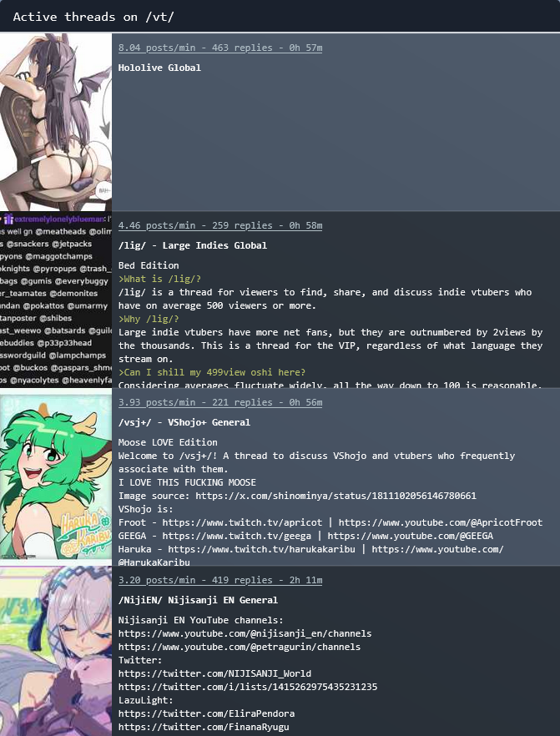Click the 3.20 posts/min thread stats link
Viewport: 560px width, 736px height.
pos(220,580)
